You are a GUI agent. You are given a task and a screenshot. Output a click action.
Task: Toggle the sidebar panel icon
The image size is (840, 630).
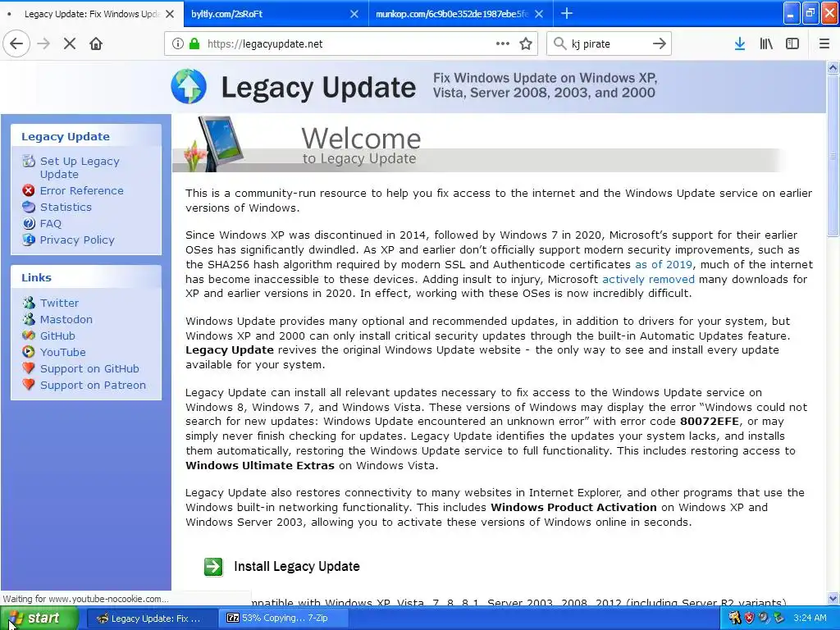click(x=792, y=44)
